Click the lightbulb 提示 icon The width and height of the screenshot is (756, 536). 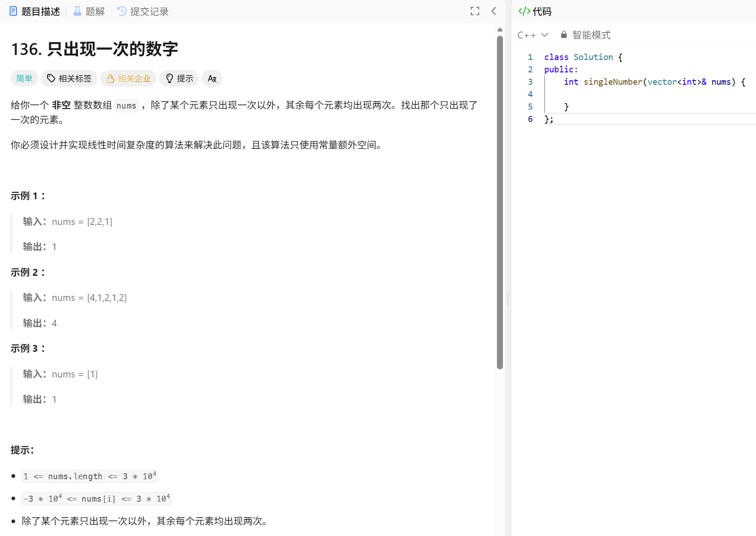[170, 78]
